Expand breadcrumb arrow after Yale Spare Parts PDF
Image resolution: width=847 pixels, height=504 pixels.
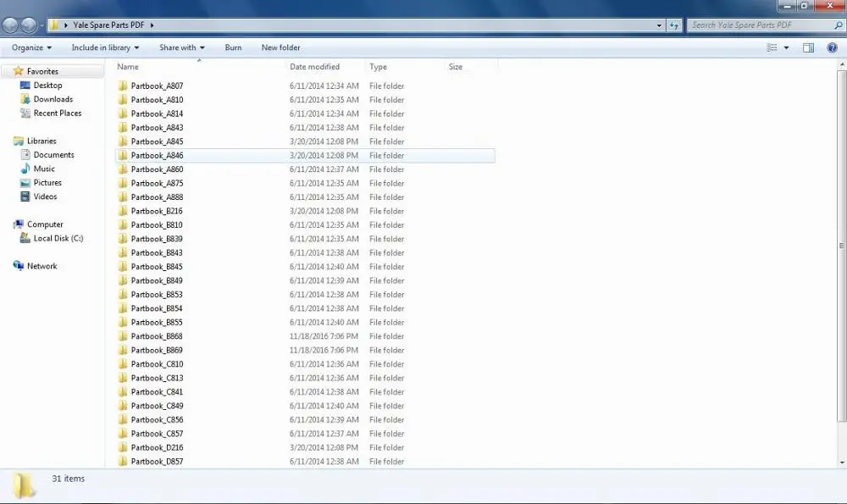(152, 25)
